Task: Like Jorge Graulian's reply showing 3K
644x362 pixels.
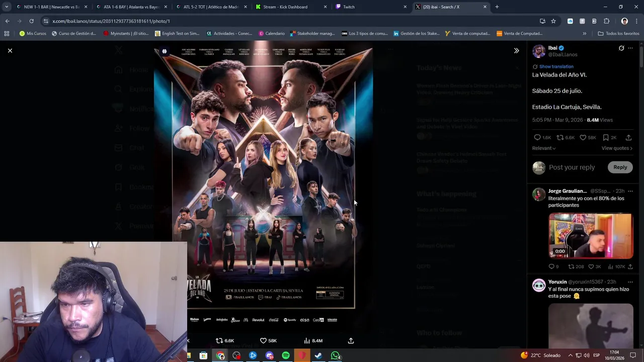Action: pos(594,267)
